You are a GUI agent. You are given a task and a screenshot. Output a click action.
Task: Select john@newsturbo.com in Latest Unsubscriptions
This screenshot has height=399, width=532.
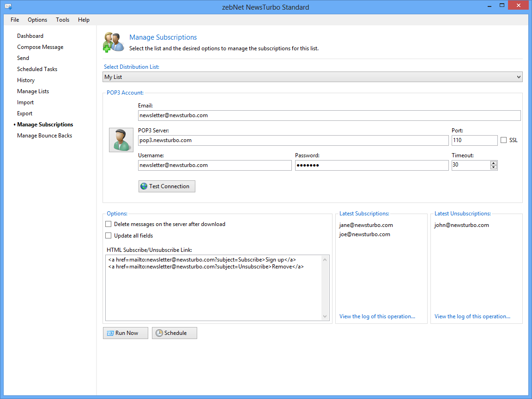pyautogui.click(x=461, y=225)
